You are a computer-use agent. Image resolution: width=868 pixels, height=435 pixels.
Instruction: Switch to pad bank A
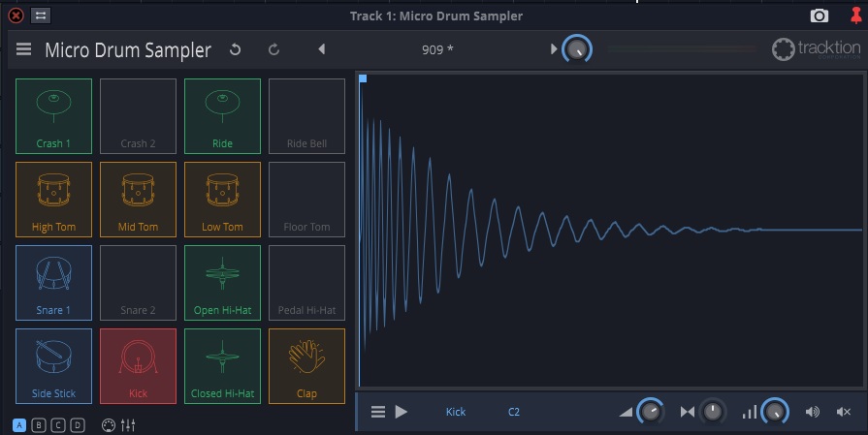click(19, 425)
